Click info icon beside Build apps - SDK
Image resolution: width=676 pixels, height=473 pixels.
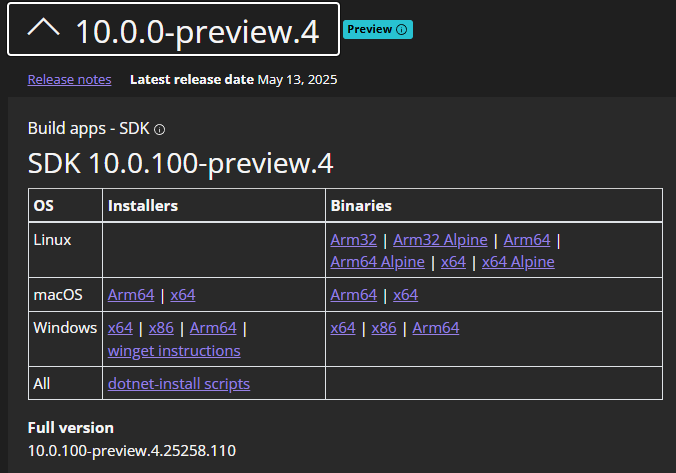(159, 130)
